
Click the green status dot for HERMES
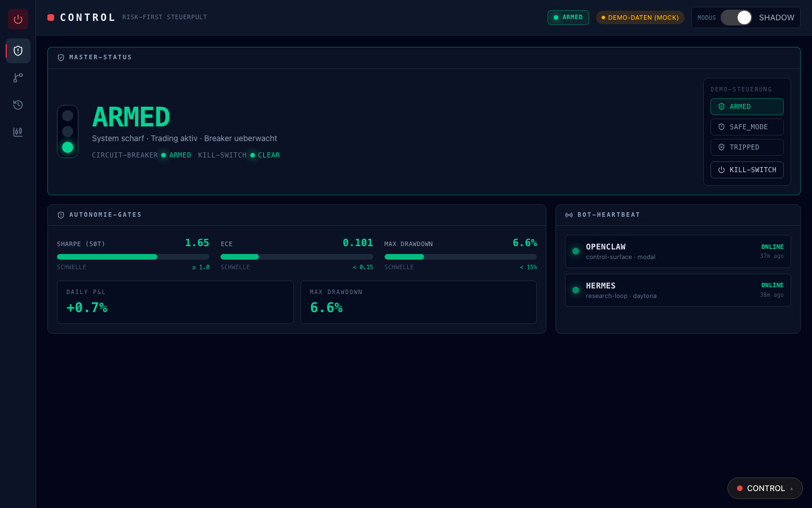click(x=576, y=290)
